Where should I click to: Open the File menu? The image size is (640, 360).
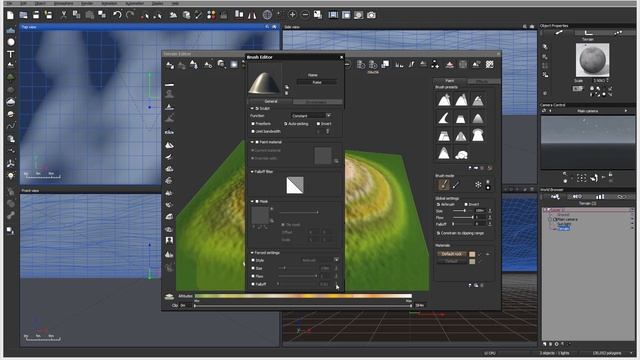pos(9,3)
